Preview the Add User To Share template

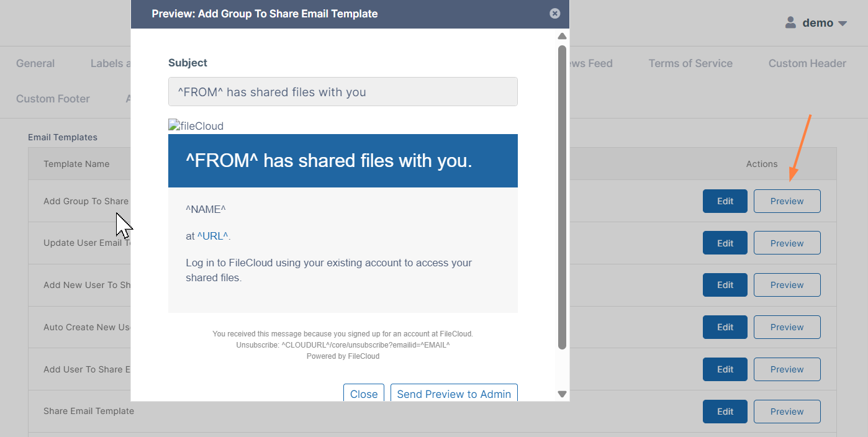click(x=787, y=369)
